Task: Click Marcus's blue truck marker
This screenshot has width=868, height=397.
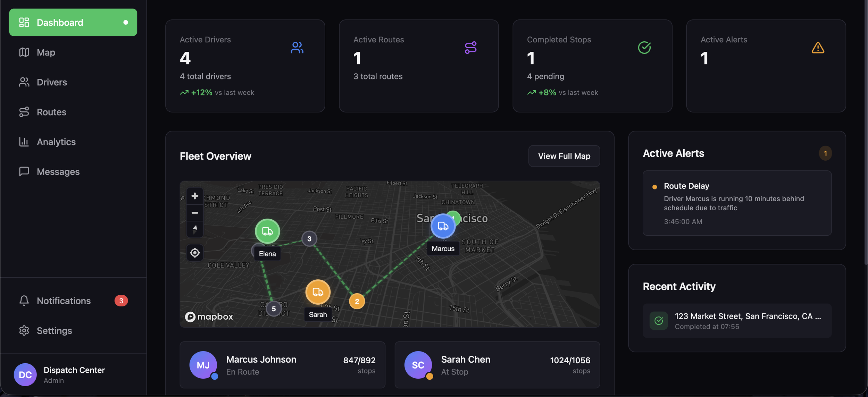Action: (443, 226)
